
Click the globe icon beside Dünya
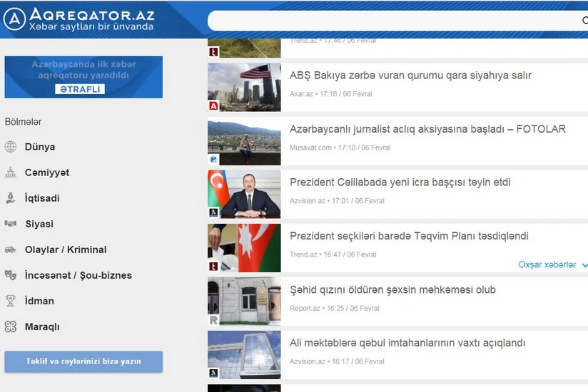pyautogui.click(x=11, y=146)
